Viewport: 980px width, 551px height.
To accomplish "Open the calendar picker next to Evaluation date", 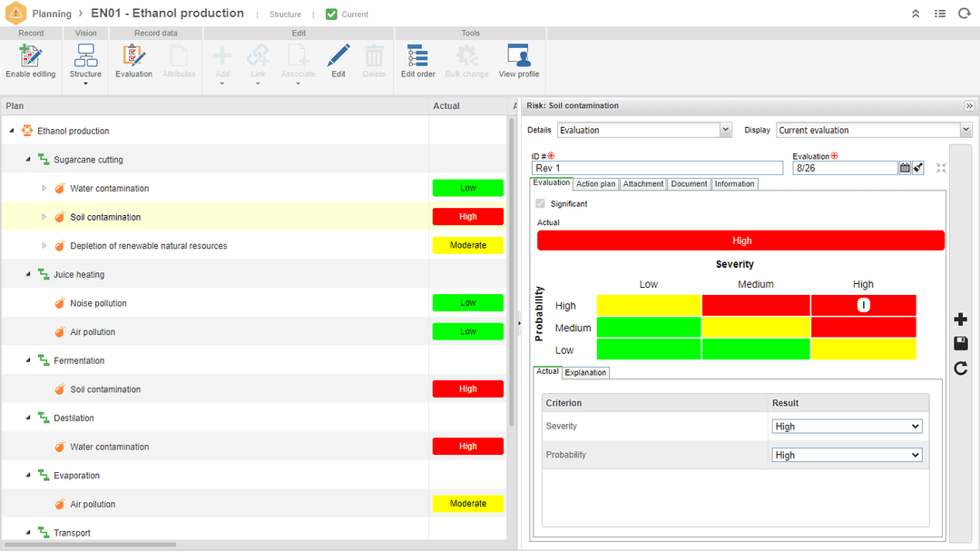I will tap(905, 168).
